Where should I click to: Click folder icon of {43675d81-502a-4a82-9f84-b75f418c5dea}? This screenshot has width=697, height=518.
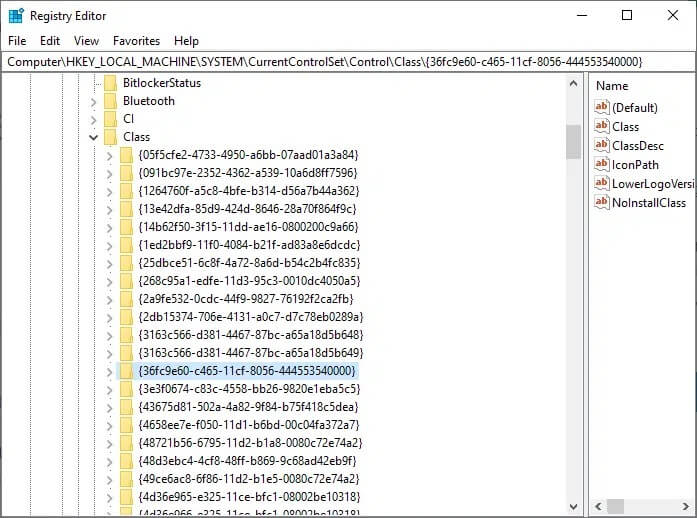click(126, 407)
